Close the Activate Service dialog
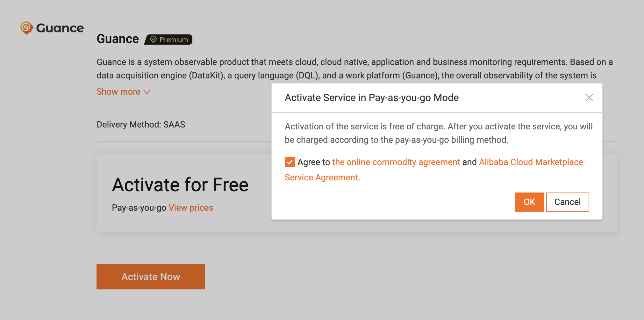The image size is (644, 320). [589, 98]
